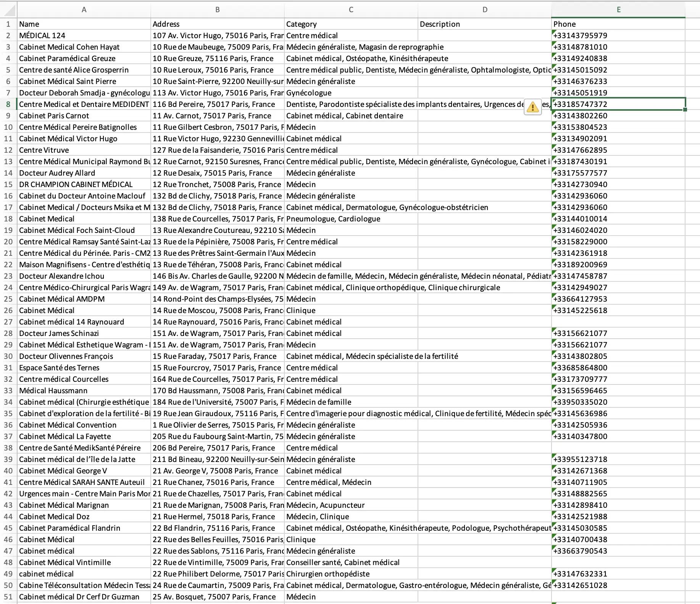Select empty Description cell for Cabinet Paris Carnot
700x604 pixels.
(485, 116)
